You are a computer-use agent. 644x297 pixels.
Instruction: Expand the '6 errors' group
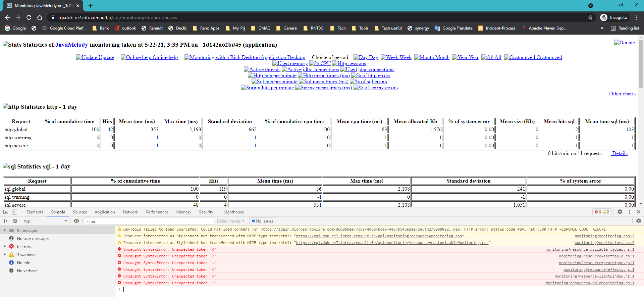[5, 247]
